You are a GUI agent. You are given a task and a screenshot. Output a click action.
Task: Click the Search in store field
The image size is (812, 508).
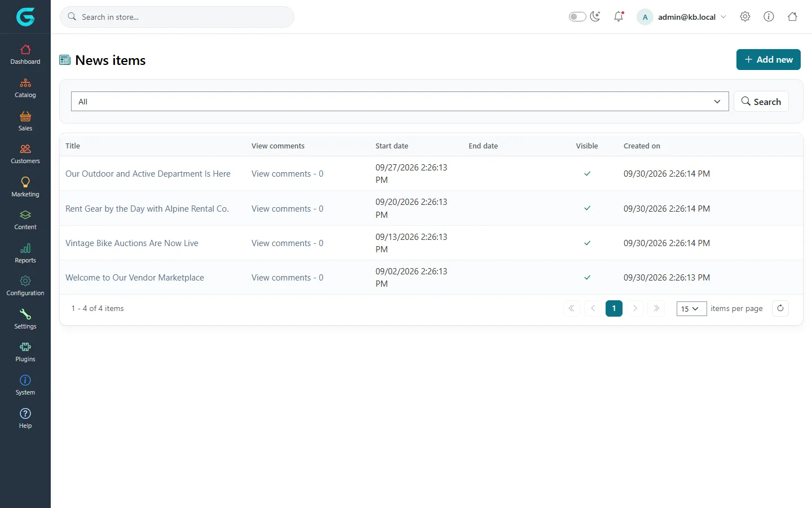177,17
